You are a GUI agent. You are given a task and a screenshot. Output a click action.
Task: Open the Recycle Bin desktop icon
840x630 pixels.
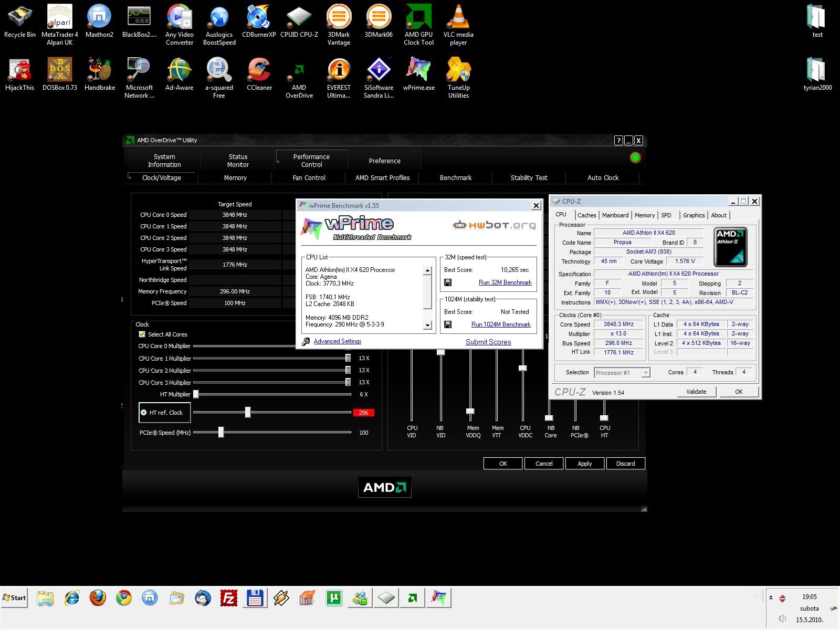click(x=20, y=21)
